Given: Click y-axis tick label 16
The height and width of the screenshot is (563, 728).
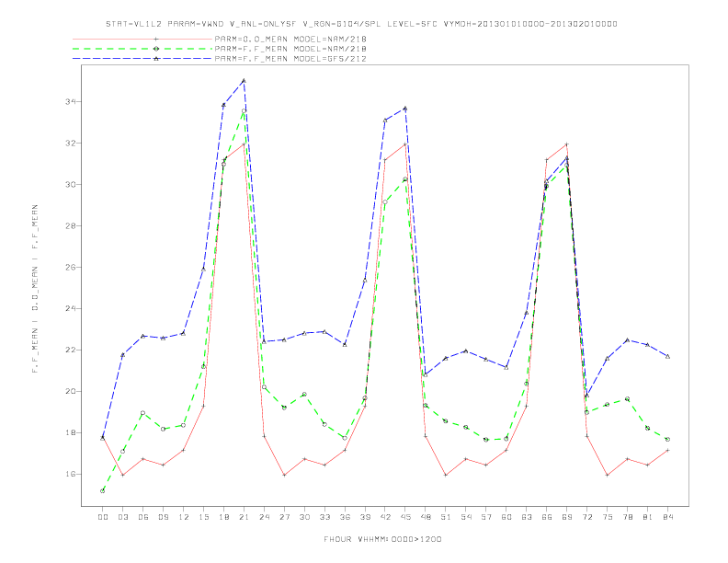Looking at the screenshot, I should [71, 474].
